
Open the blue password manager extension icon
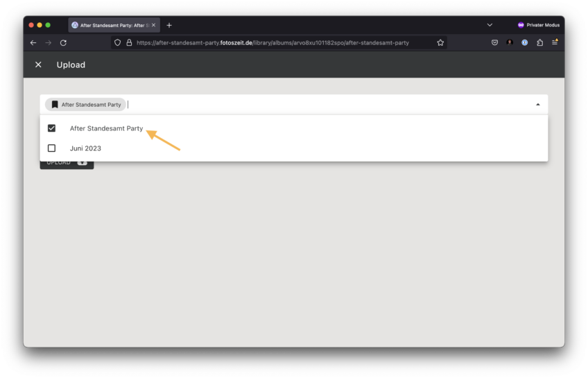[525, 43]
